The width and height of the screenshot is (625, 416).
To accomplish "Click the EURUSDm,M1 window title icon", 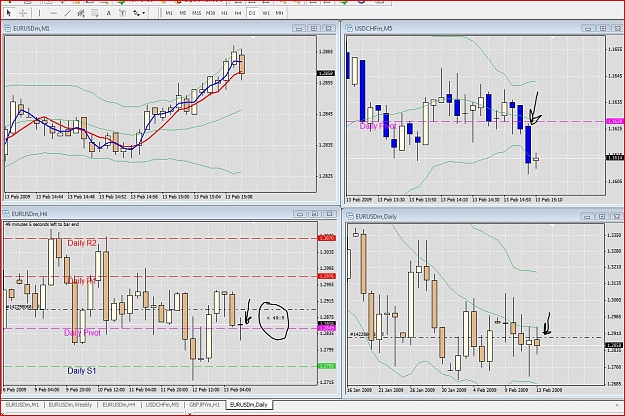I will point(7,28).
